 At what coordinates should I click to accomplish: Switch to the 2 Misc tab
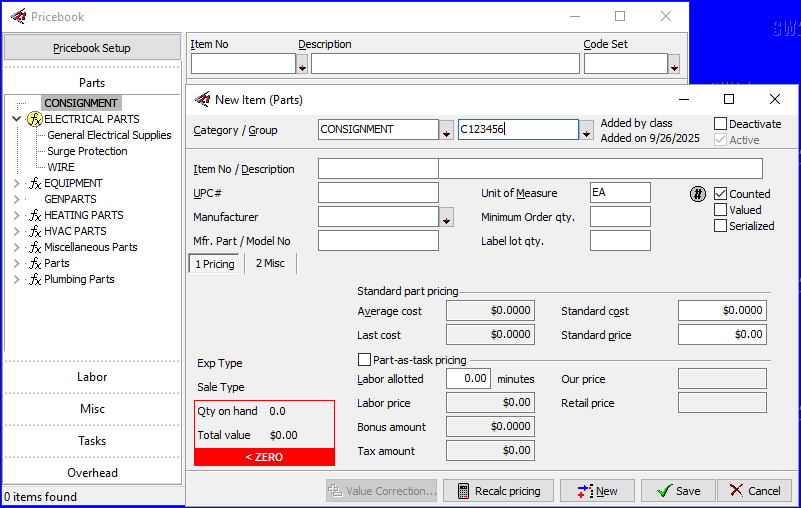(x=270, y=264)
